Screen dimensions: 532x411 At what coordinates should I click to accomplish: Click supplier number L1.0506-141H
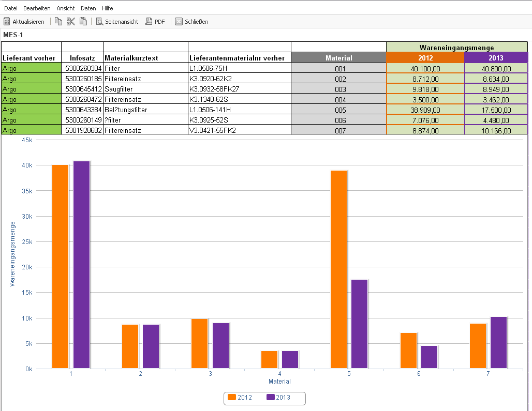tap(210, 110)
